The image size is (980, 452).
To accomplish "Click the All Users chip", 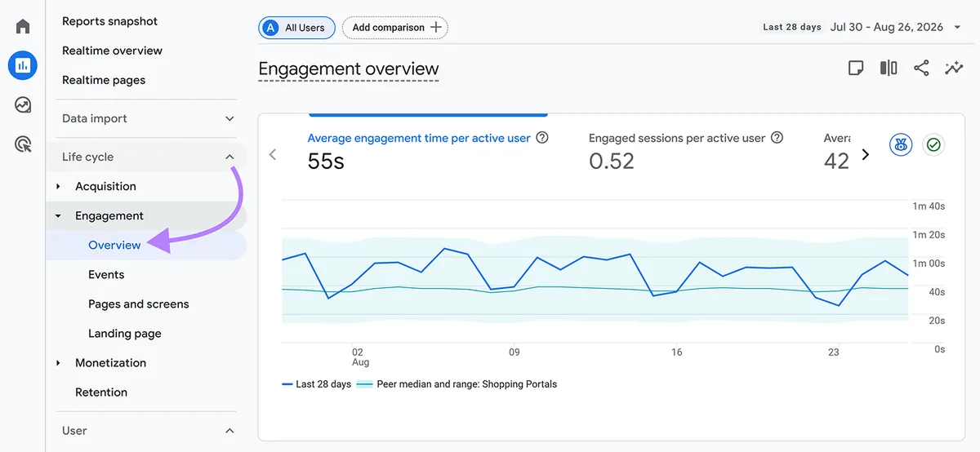I will [x=297, y=28].
